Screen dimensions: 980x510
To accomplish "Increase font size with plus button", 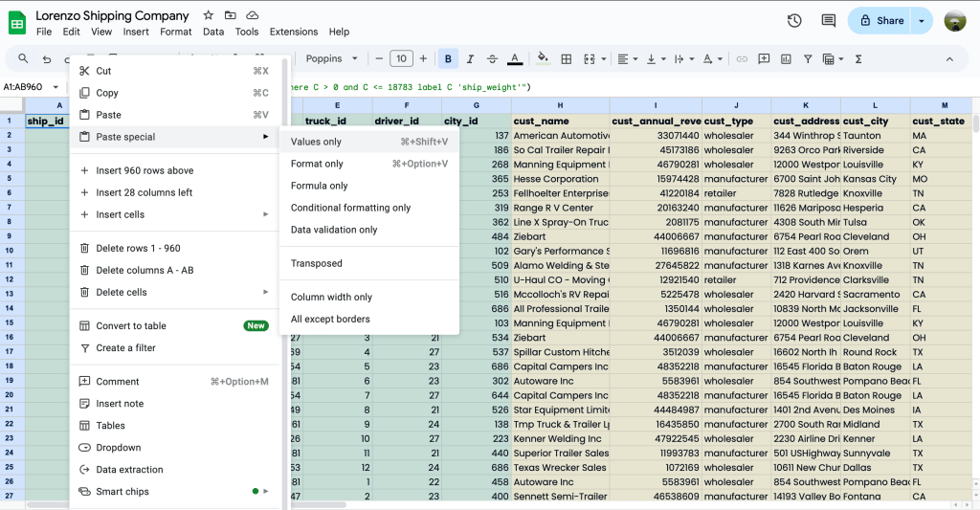I will 423,58.
